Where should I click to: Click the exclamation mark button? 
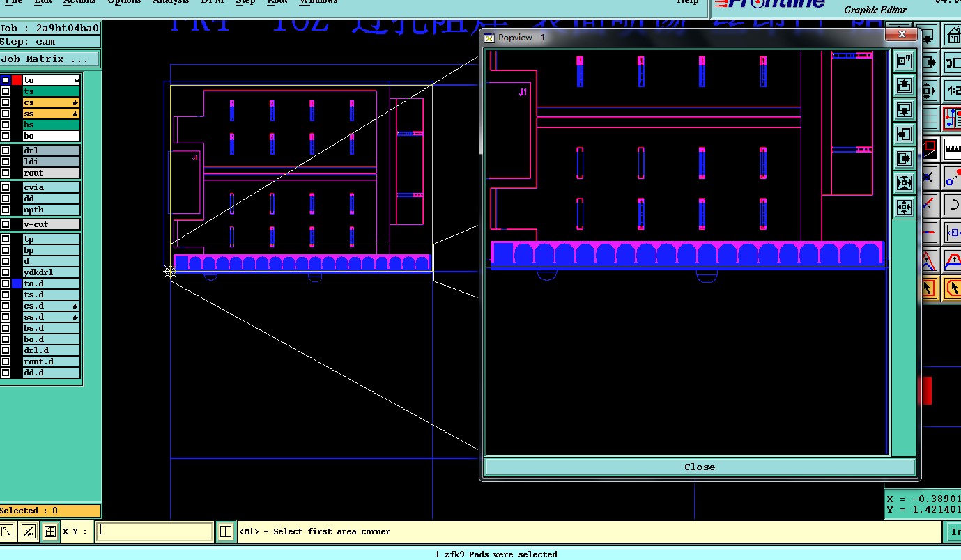coord(225,531)
